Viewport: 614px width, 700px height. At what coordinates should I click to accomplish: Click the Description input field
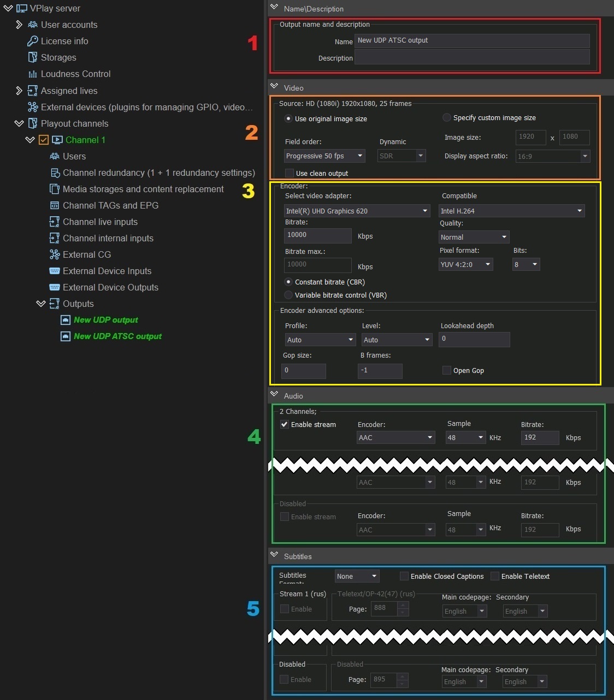(473, 57)
